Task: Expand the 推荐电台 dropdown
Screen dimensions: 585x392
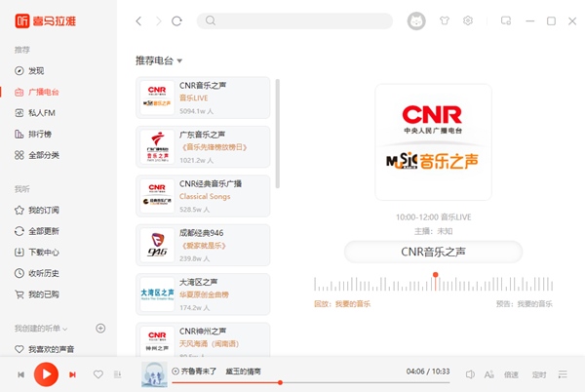Action: pos(179,60)
